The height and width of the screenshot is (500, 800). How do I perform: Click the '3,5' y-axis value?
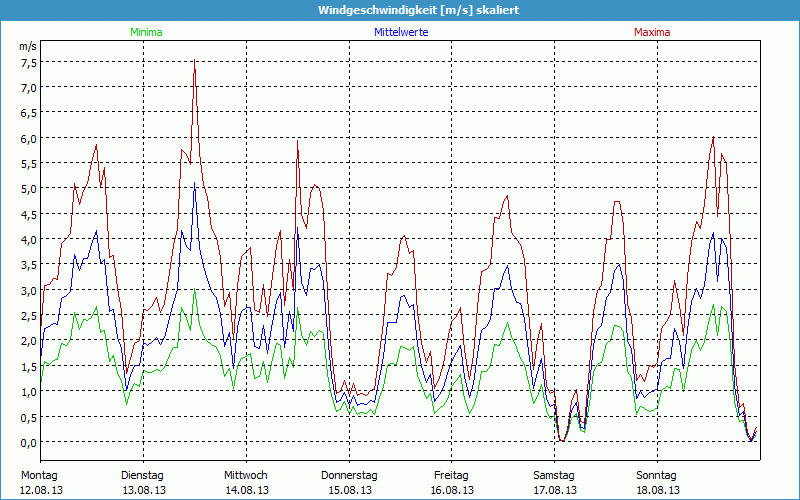coord(29,265)
